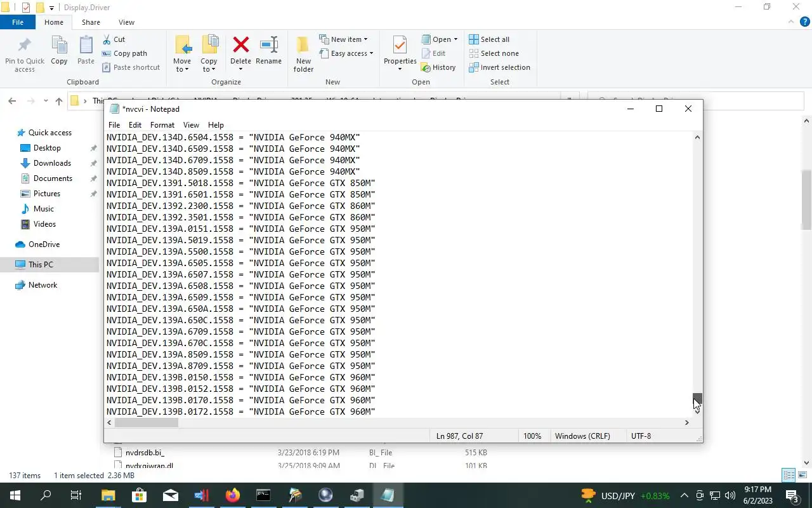Open Properties in ribbon

(x=400, y=54)
